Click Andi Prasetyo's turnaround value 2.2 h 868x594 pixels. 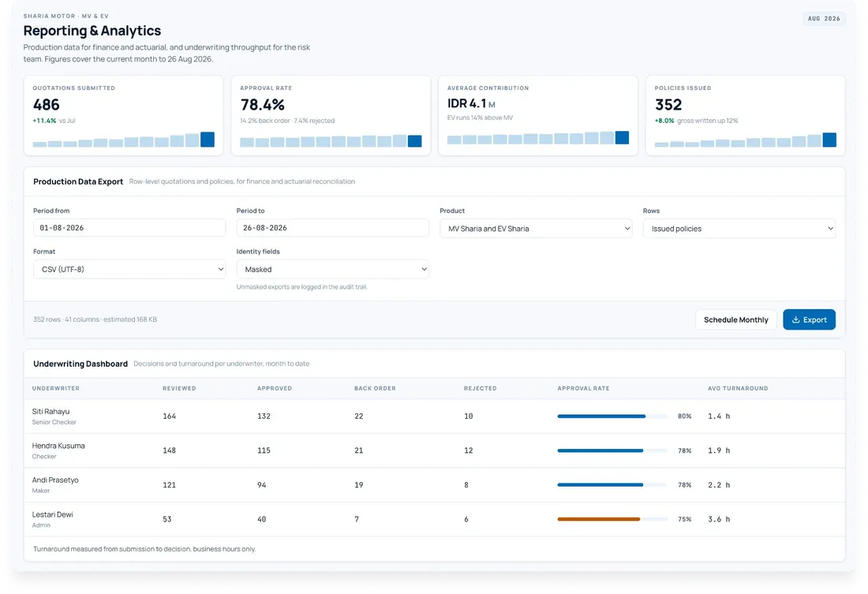(x=719, y=485)
